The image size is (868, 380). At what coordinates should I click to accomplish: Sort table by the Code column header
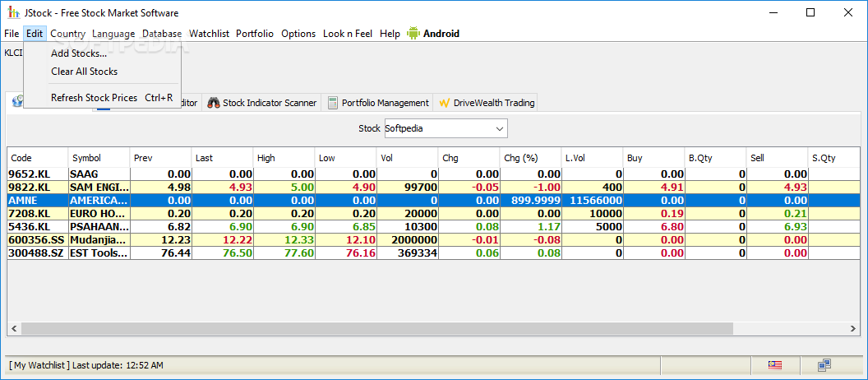(38, 158)
